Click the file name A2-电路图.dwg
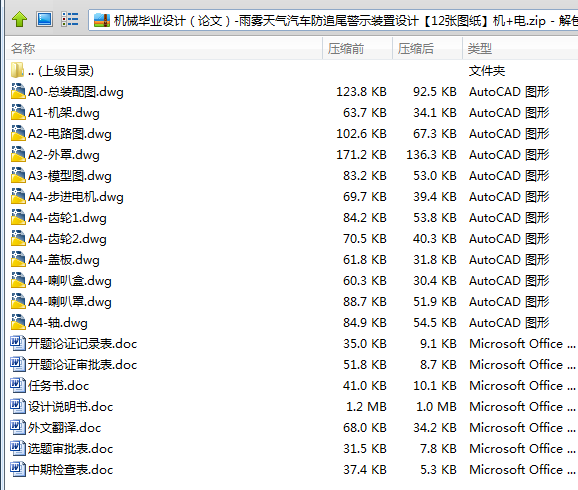This screenshot has width=578, height=490. [70, 134]
